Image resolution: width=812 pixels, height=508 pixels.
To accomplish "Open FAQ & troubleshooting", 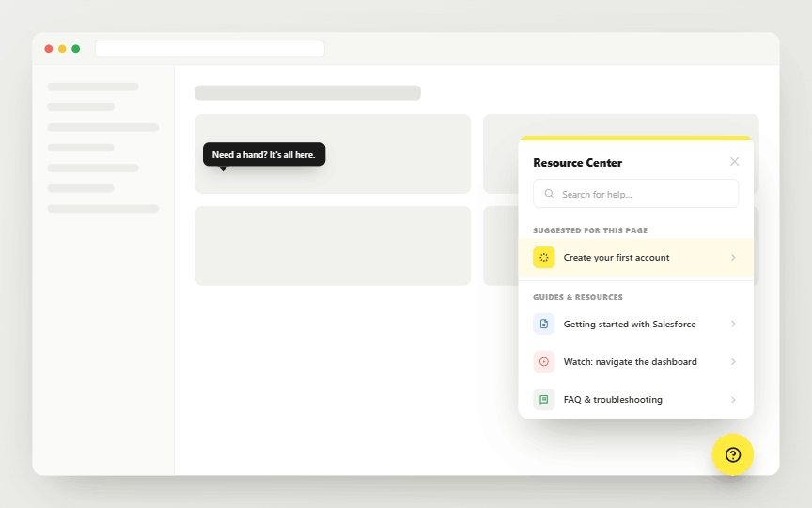I will tap(613, 400).
